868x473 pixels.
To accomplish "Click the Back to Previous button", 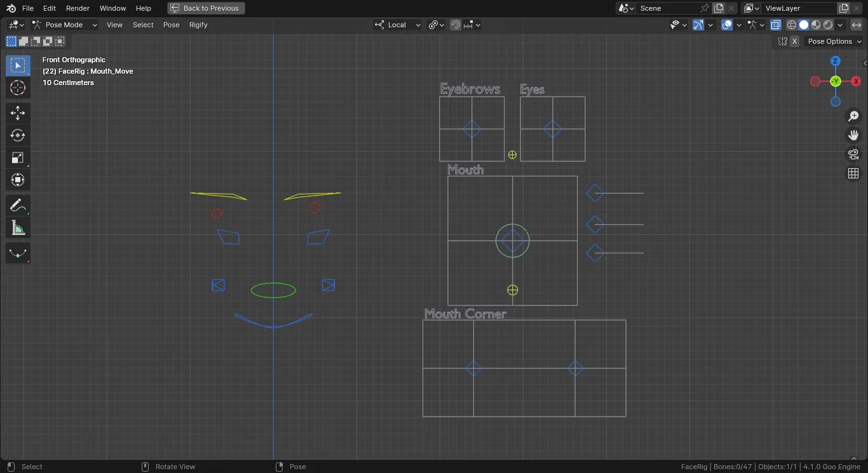I will [206, 8].
